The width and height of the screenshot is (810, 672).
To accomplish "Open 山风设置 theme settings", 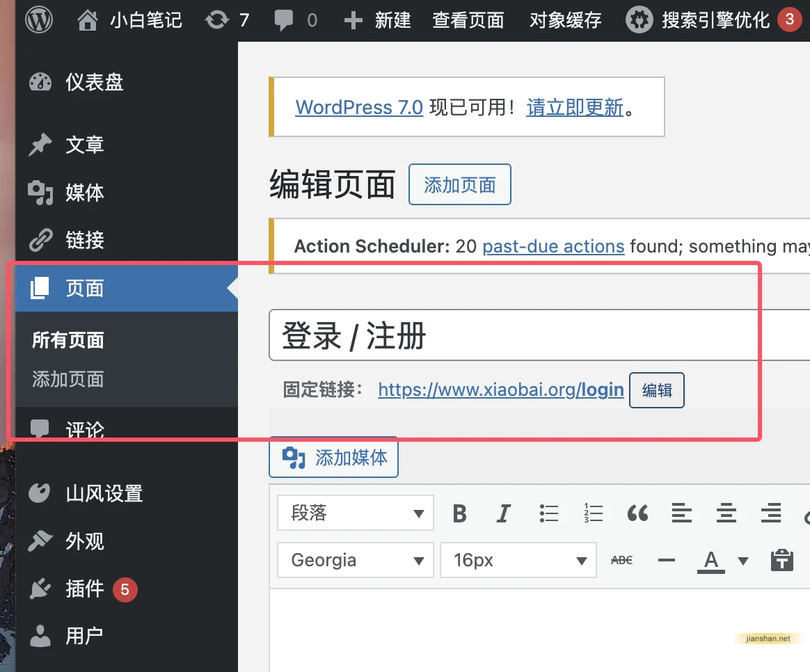I will pyautogui.click(x=104, y=493).
